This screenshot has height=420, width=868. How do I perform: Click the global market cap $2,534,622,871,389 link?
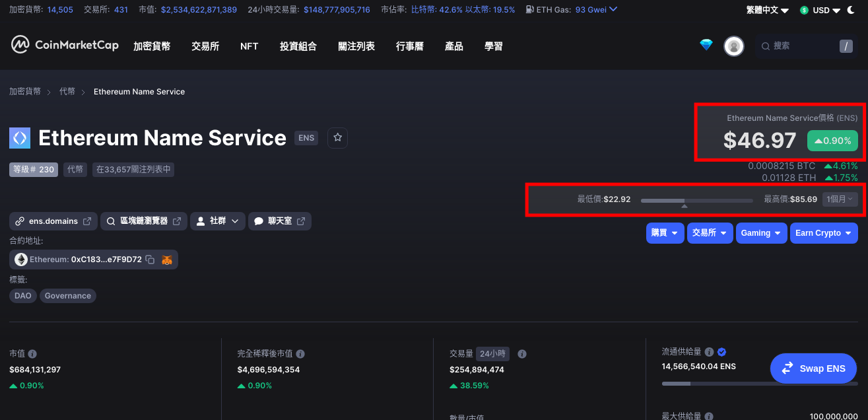point(199,10)
